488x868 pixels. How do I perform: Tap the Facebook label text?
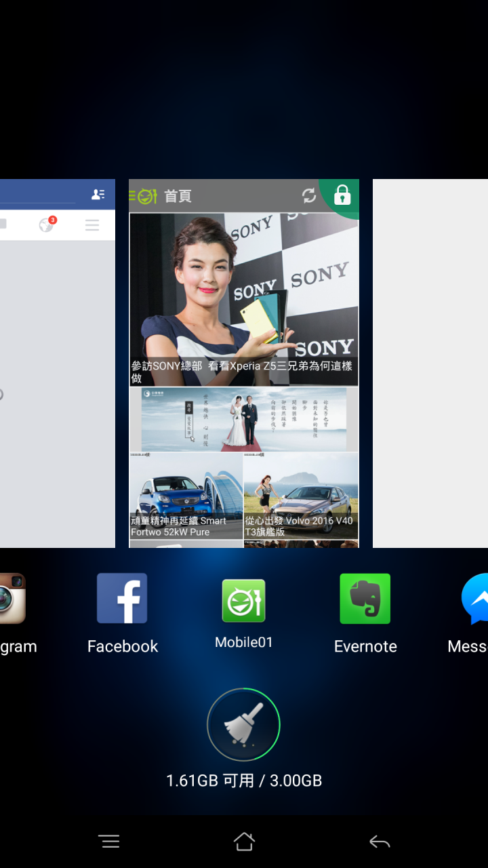123,646
